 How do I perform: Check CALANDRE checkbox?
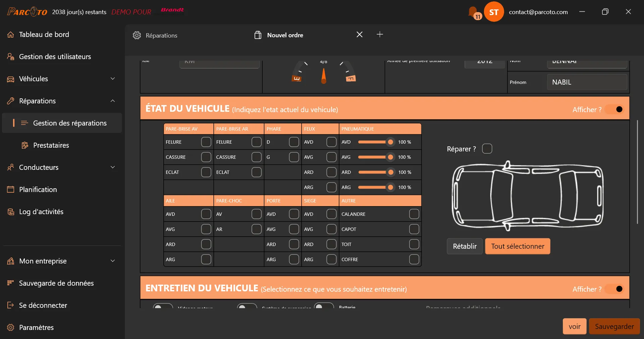(x=414, y=214)
